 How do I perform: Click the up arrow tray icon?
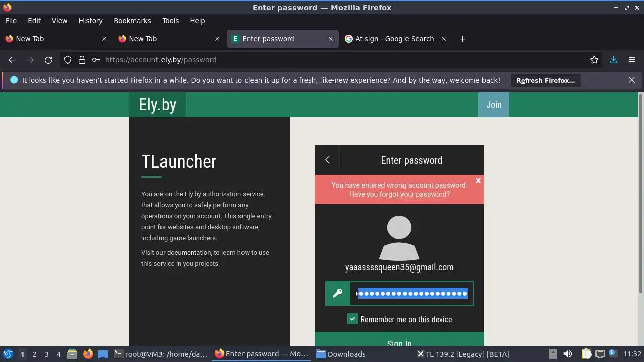click(553, 354)
